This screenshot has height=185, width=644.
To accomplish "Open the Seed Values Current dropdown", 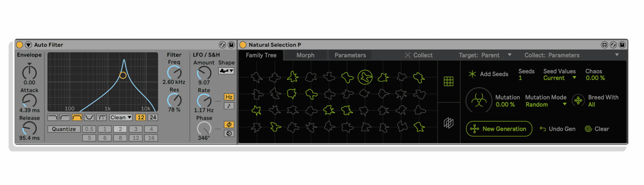I will [x=559, y=78].
